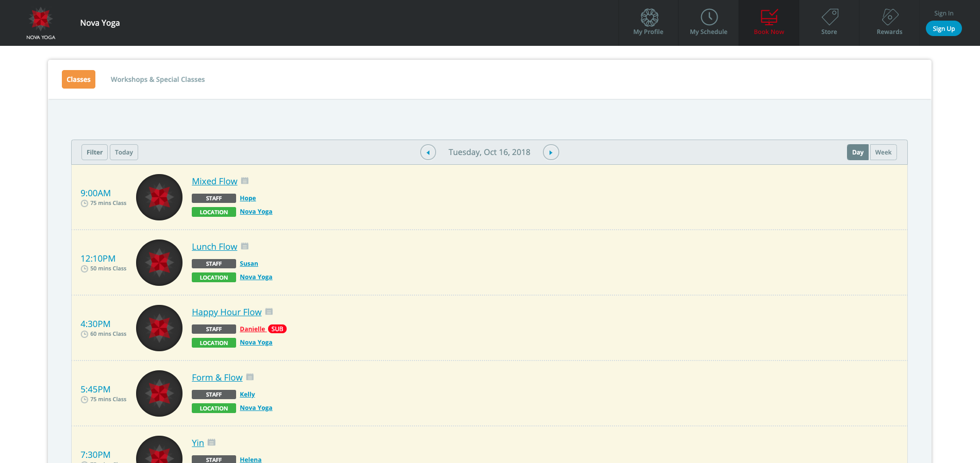Screen dimensions: 980x463
Task: Select the Week view
Action: click(883, 152)
